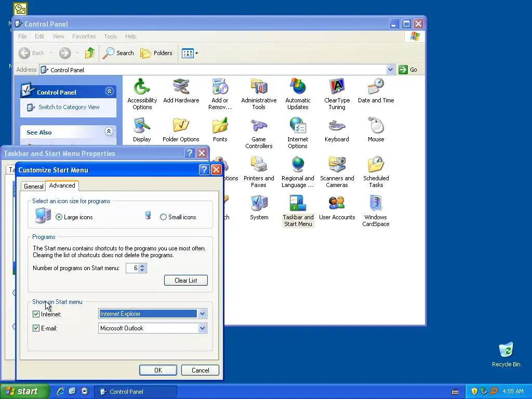Screen dimensions: 532x399
Task: Click Switch to Category View link
Action: coord(69,107)
